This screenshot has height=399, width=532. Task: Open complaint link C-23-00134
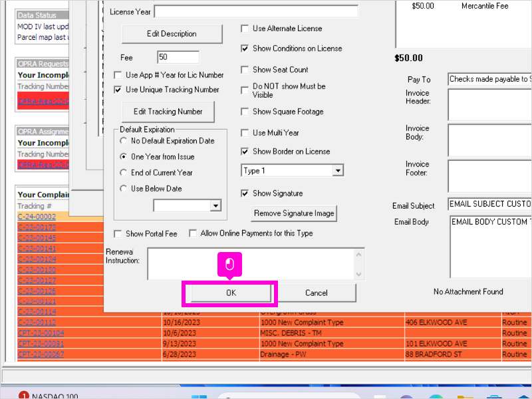coord(37,259)
